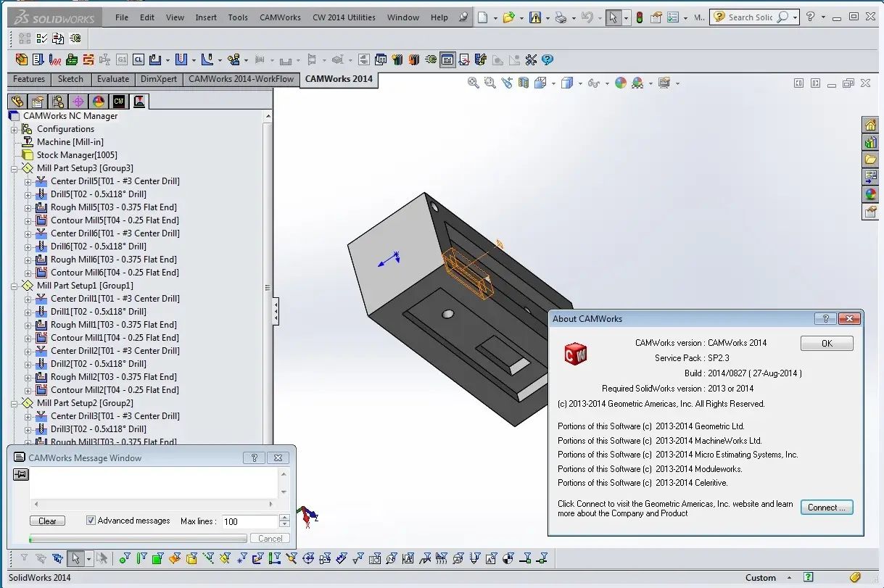This screenshot has height=588, width=884.
Task: Open Design Library task pane icon
Action: pos(871,142)
